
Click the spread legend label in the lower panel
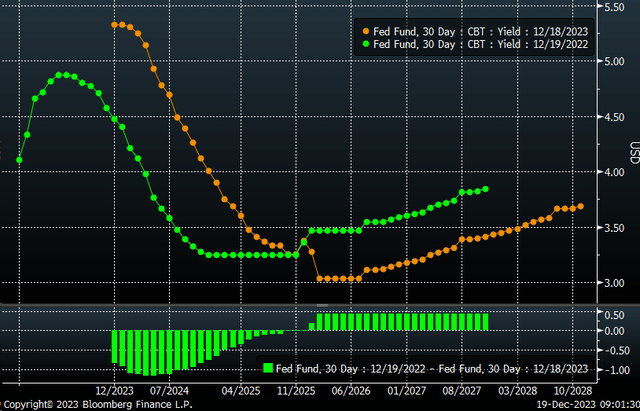pos(432,369)
